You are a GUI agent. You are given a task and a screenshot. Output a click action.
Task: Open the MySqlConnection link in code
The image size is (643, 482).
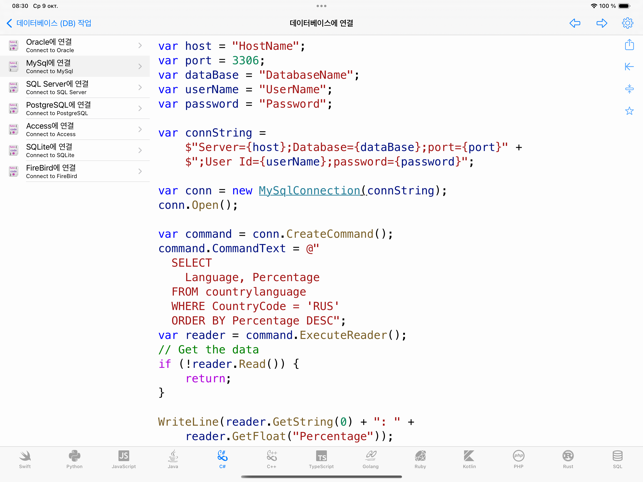(x=310, y=191)
